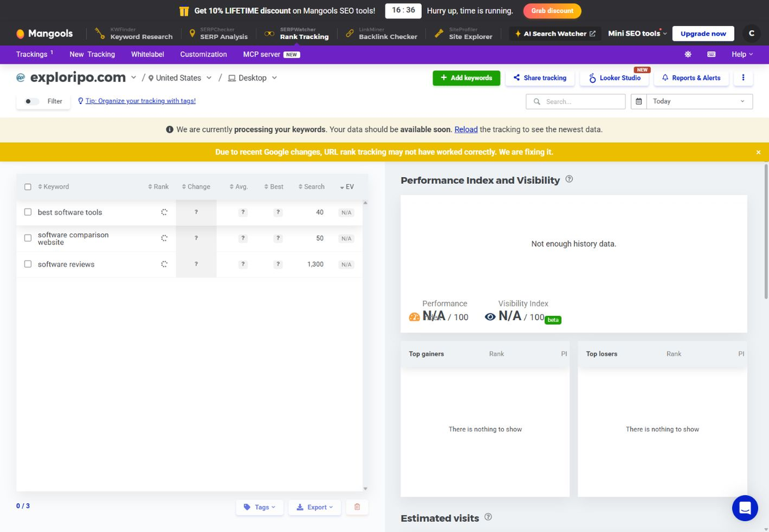Expand the exploripo.com domain dropdown
The height and width of the screenshot is (532, 769).
click(133, 78)
